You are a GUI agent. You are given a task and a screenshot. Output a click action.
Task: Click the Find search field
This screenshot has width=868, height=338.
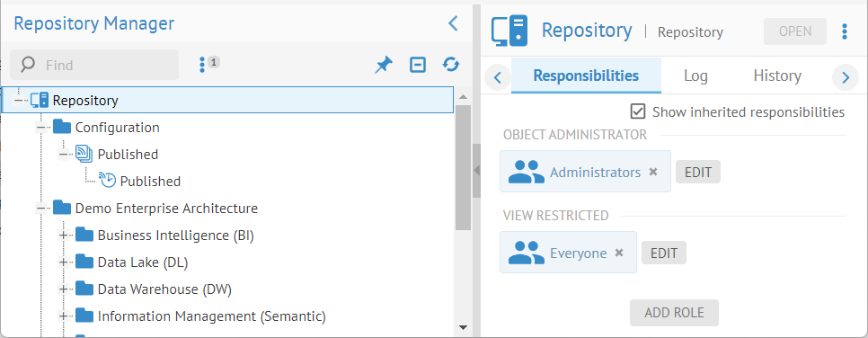pyautogui.click(x=94, y=65)
